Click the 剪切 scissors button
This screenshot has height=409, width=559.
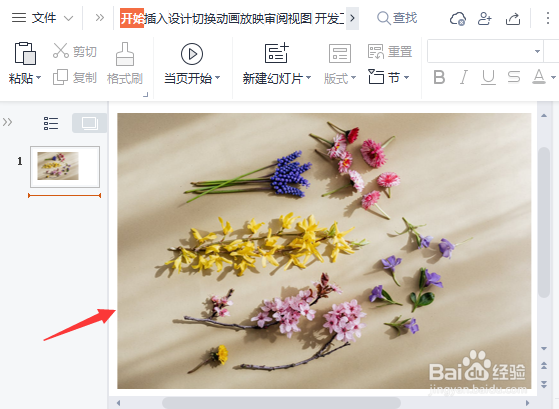[75, 51]
